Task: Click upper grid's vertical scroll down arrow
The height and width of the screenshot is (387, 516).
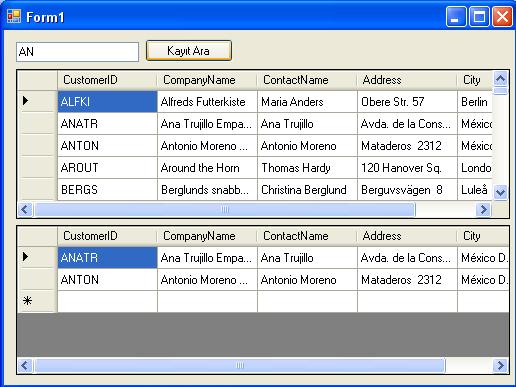Action: pyautogui.click(x=500, y=192)
